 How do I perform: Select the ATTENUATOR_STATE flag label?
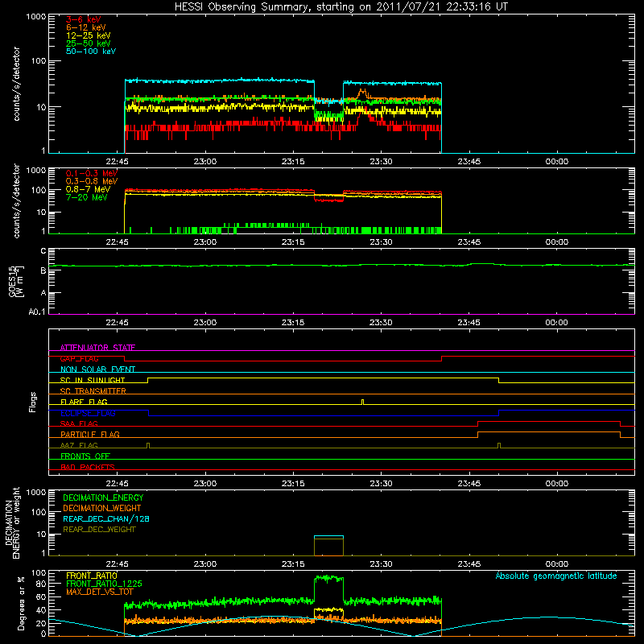pos(97,348)
